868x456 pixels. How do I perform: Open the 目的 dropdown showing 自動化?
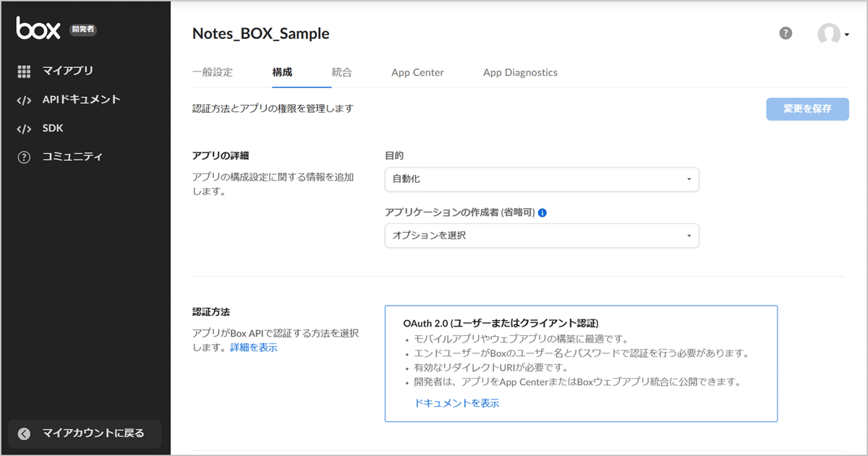click(x=542, y=179)
